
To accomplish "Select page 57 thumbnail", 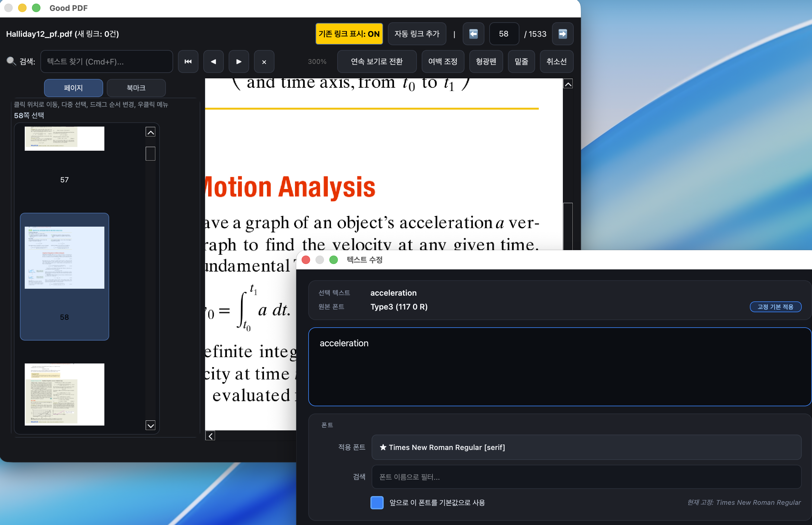I will (65, 138).
